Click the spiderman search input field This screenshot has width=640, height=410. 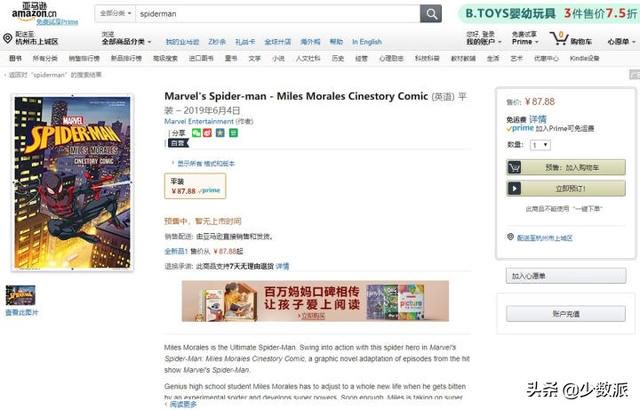coord(278,14)
